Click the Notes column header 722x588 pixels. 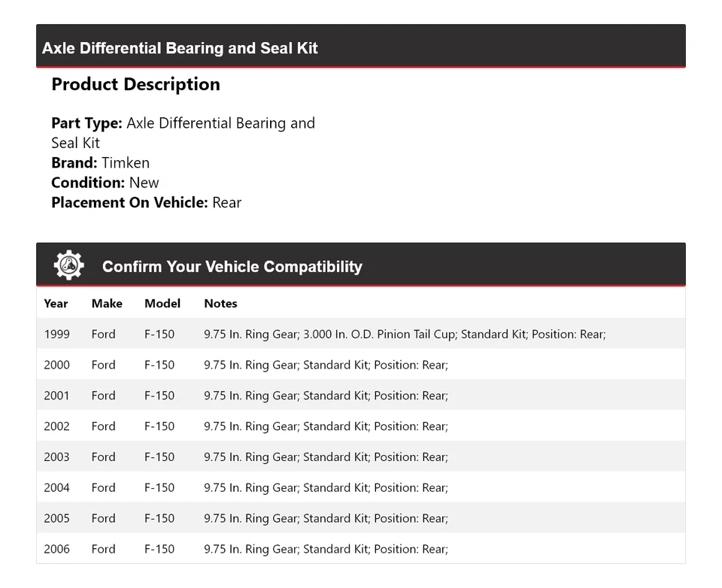click(x=220, y=304)
